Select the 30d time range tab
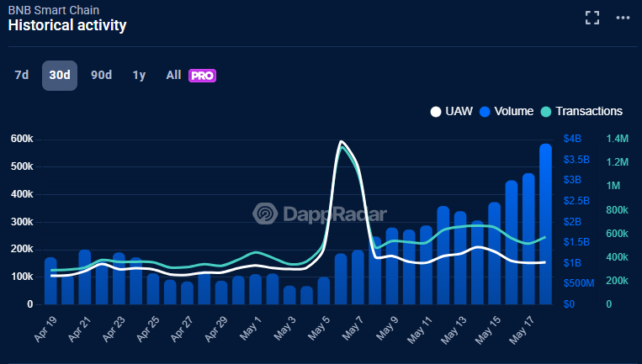 click(60, 75)
